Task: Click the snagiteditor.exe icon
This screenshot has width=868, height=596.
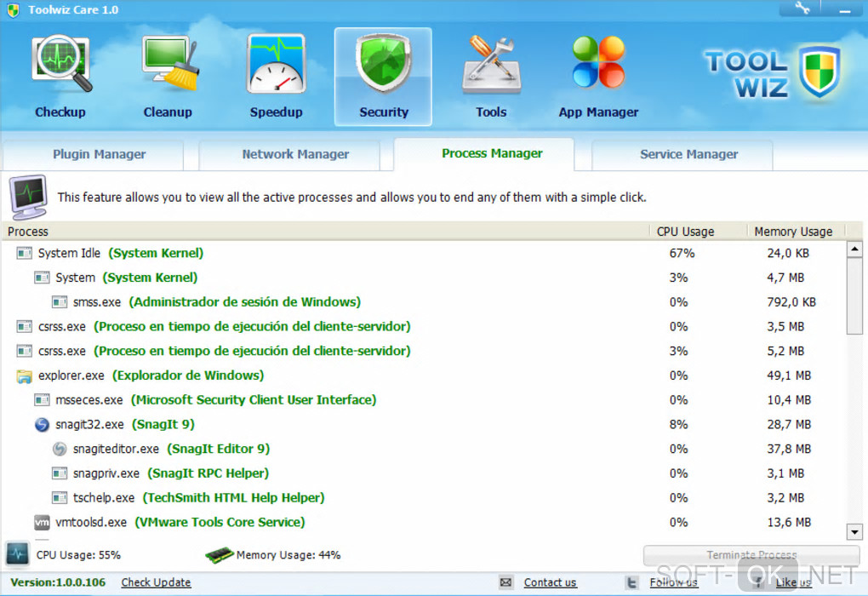Action: (x=60, y=449)
